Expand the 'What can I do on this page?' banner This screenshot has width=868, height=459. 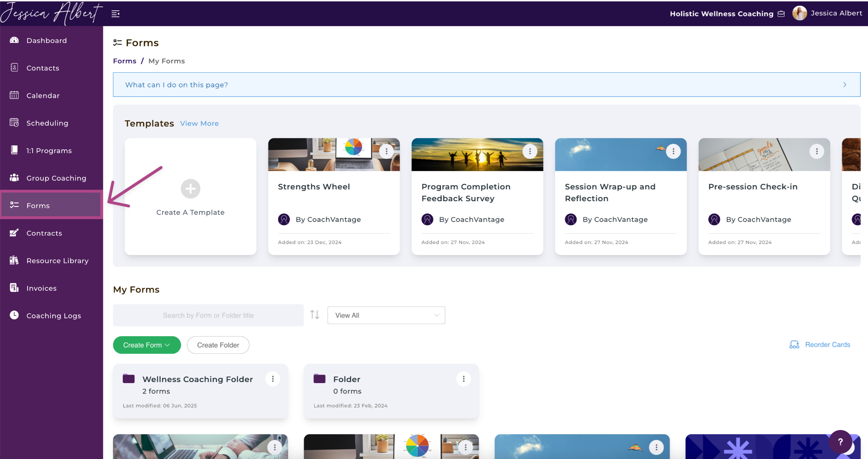[487, 84]
